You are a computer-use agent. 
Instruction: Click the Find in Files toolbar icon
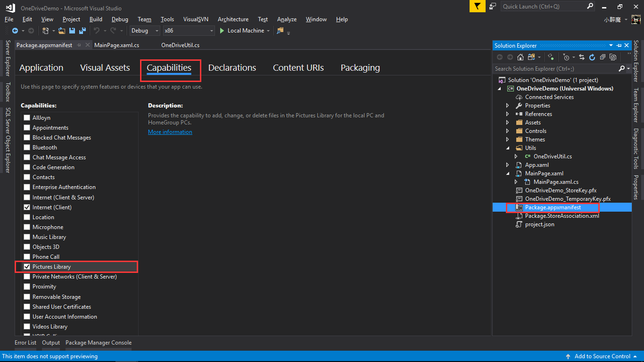(280, 31)
